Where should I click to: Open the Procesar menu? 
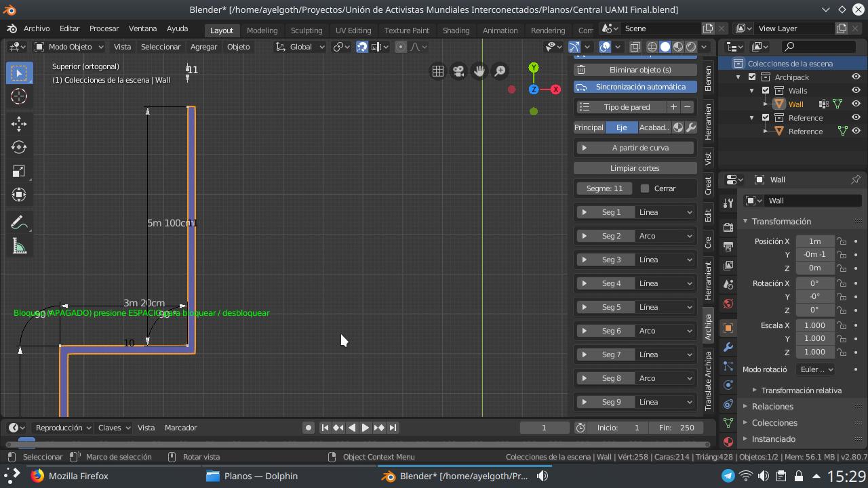[x=104, y=28]
